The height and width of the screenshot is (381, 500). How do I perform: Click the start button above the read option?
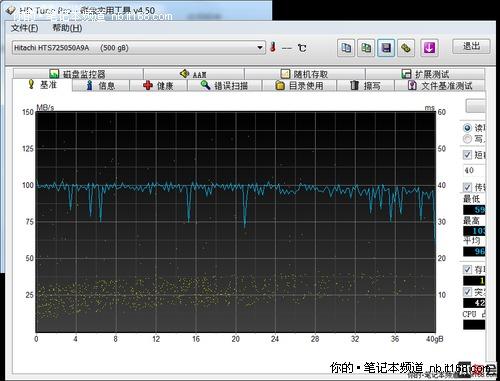[476, 106]
